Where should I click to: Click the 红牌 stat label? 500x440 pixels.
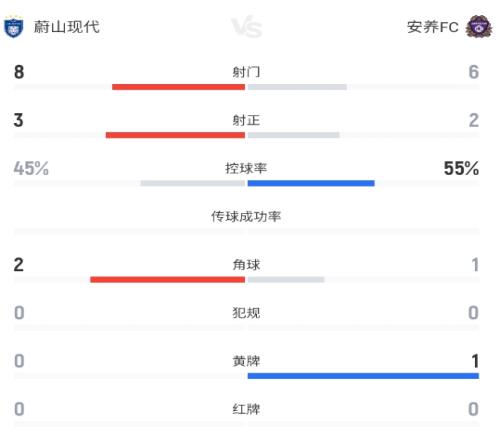[246, 409]
